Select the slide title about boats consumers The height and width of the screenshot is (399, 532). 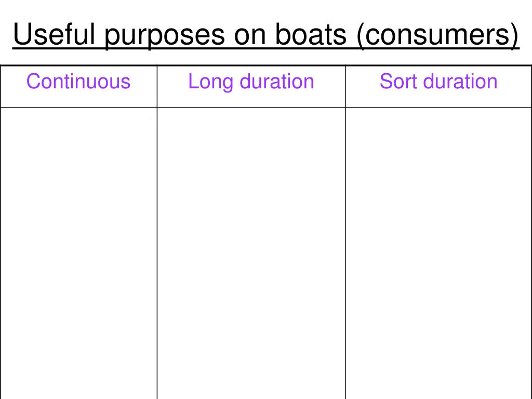[x=266, y=35]
